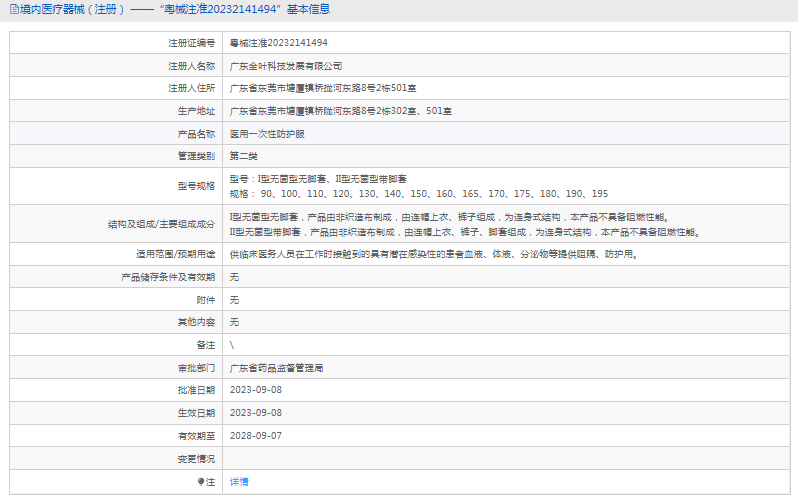Click the 产品储存条件及有效期 label
The height and width of the screenshot is (502, 798).
(x=168, y=277)
